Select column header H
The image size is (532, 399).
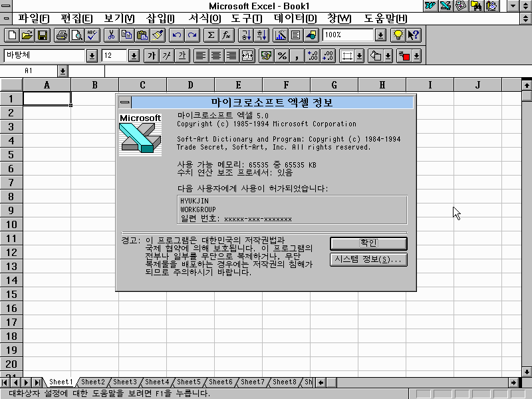382,85
